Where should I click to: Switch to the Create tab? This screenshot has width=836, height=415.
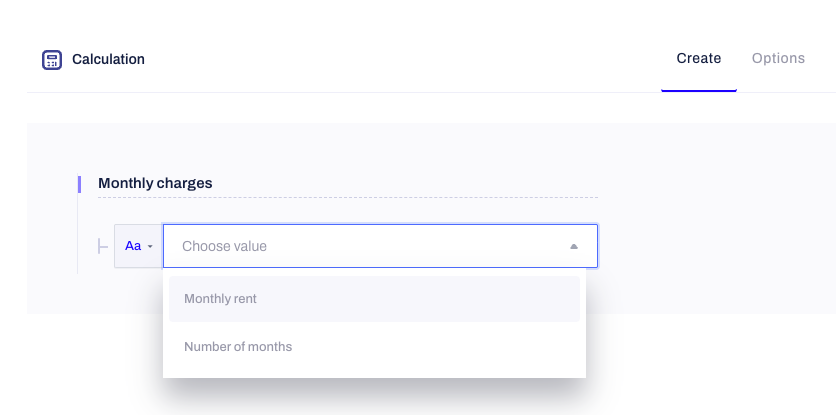pos(698,58)
